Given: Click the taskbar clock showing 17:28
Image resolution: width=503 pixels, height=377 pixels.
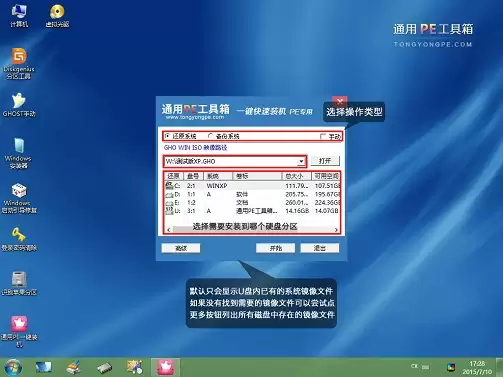Looking at the screenshot, I should [477, 367].
